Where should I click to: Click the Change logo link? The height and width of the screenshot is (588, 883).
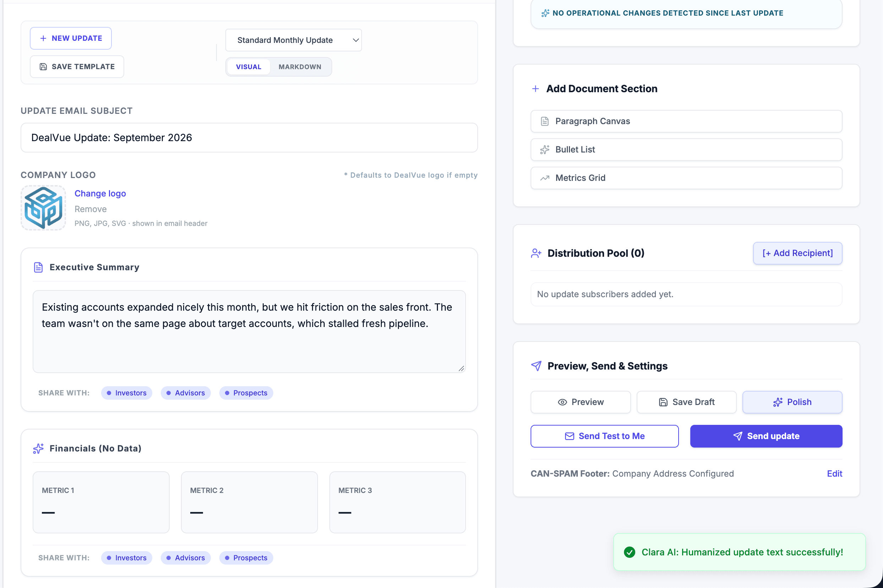tap(100, 194)
